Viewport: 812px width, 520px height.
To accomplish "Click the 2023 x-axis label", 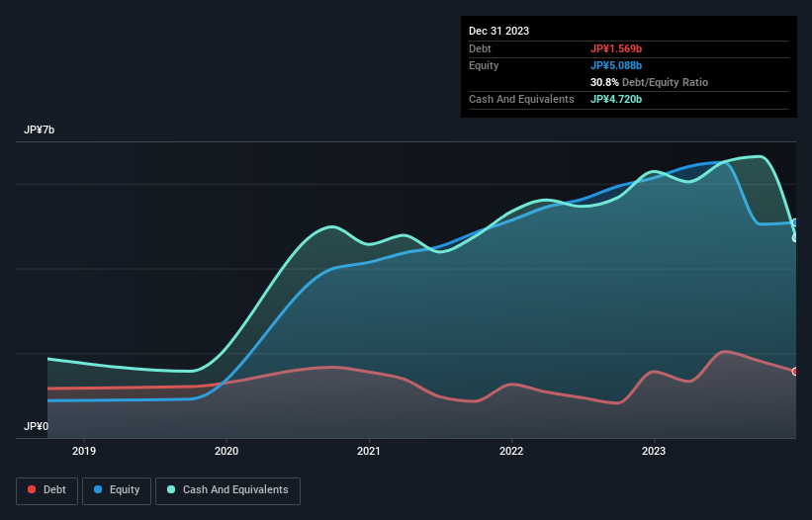I will (654, 451).
